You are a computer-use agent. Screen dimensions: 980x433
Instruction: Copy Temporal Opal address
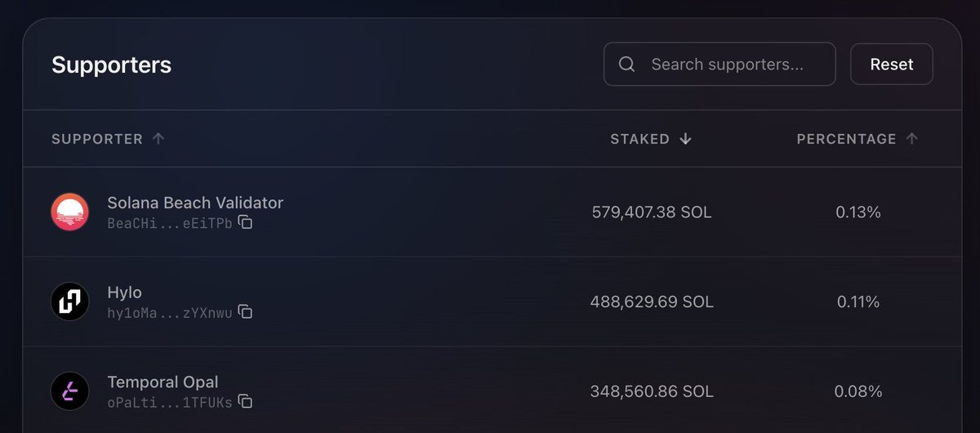click(245, 401)
